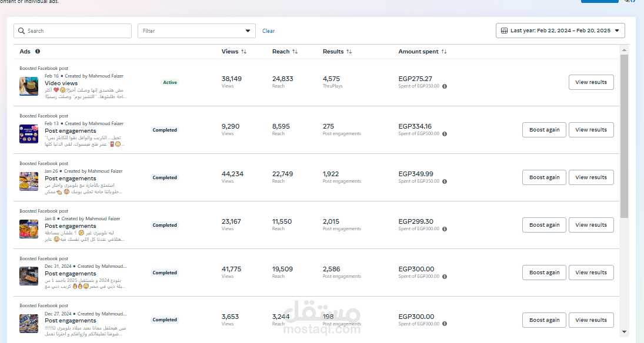Click the info icon next to Ads header

(38, 52)
